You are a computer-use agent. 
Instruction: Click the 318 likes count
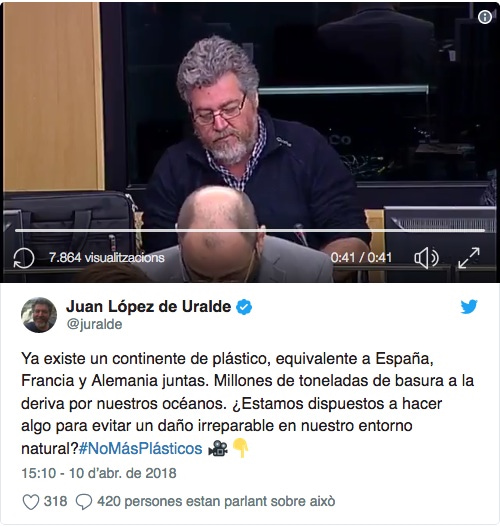(55, 501)
